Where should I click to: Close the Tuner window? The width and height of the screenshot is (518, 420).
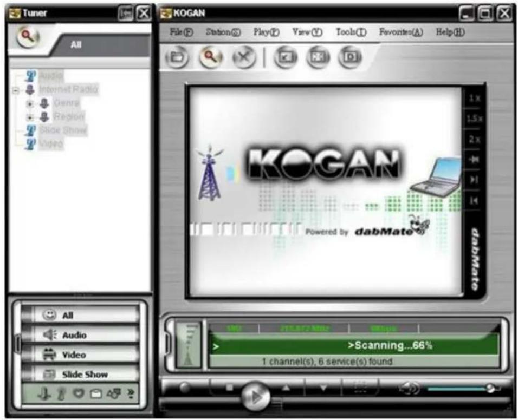pos(144,14)
